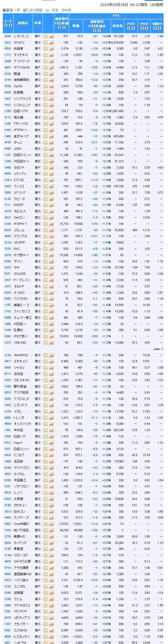168x644 pixels.
Task: Sort 通常取引27日終値 column ascending
Action: click(x=59, y=27)
